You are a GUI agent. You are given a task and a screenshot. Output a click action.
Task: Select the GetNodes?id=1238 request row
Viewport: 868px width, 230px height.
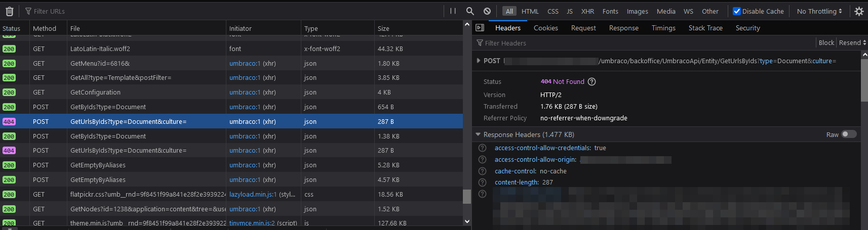(231, 209)
